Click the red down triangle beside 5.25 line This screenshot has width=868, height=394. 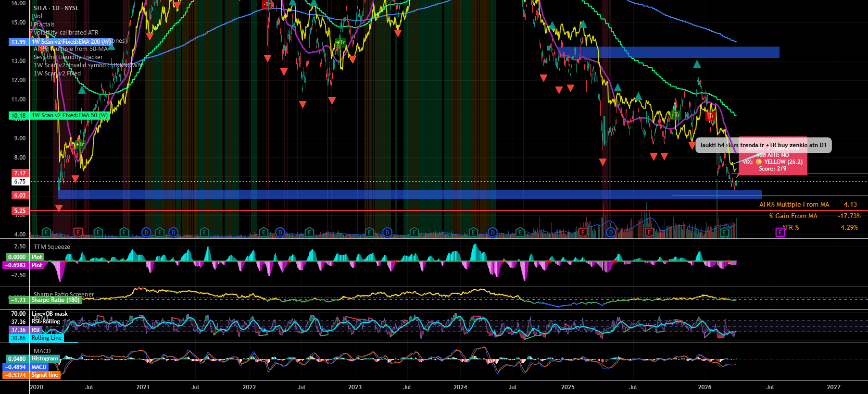[59, 208]
